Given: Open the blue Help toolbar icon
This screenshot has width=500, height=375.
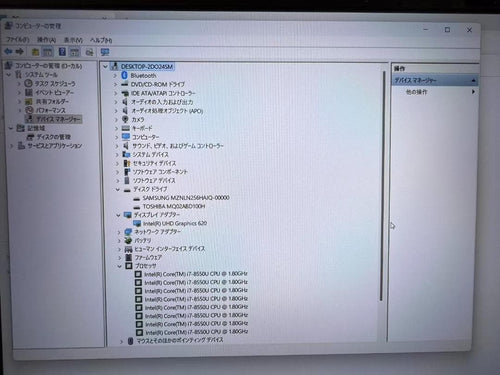Looking at the screenshot, I should coord(62,52).
